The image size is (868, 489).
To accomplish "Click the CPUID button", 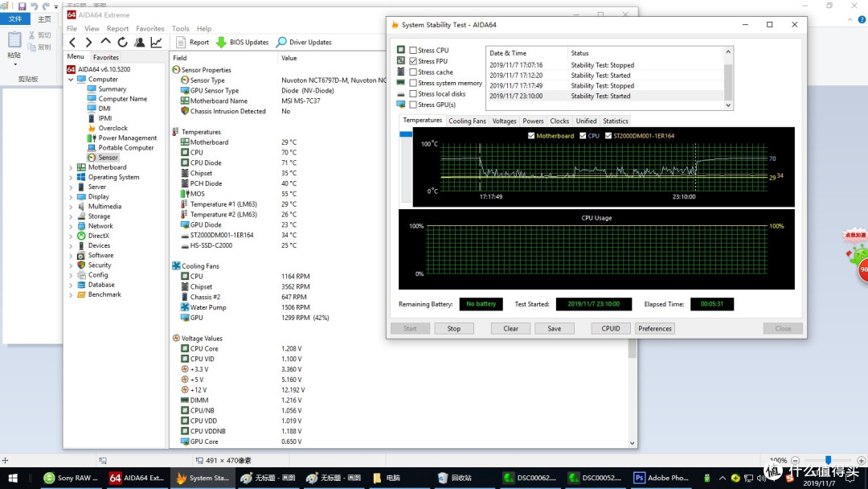I will pyautogui.click(x=611, y=328).
